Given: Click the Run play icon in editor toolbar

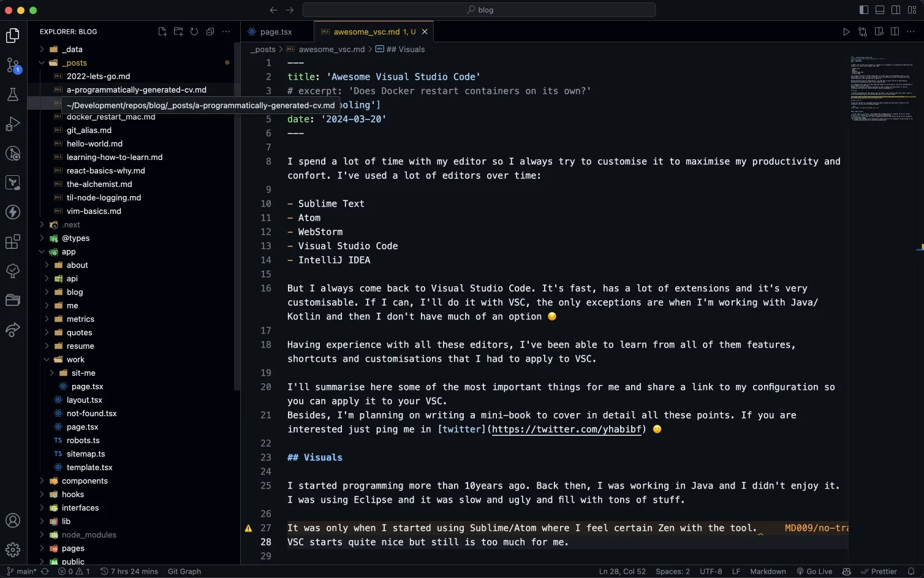Looking at the screenshot, I should coord(846,32).
